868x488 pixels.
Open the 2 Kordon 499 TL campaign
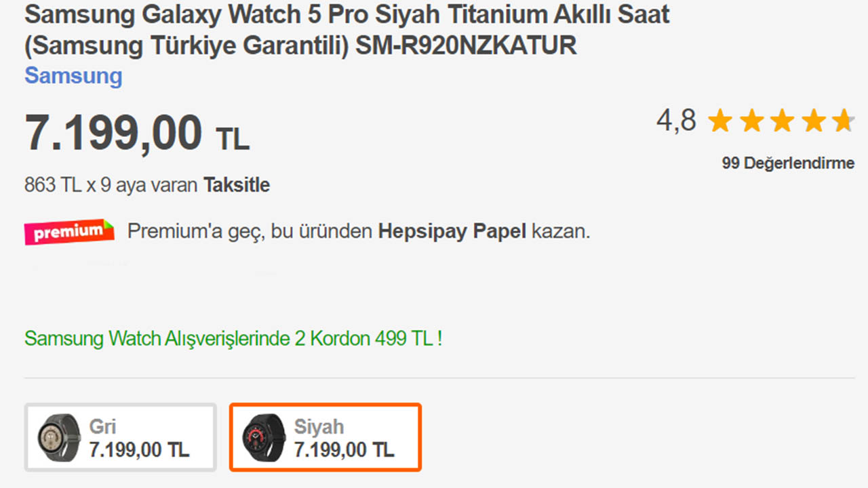(233, 338)
